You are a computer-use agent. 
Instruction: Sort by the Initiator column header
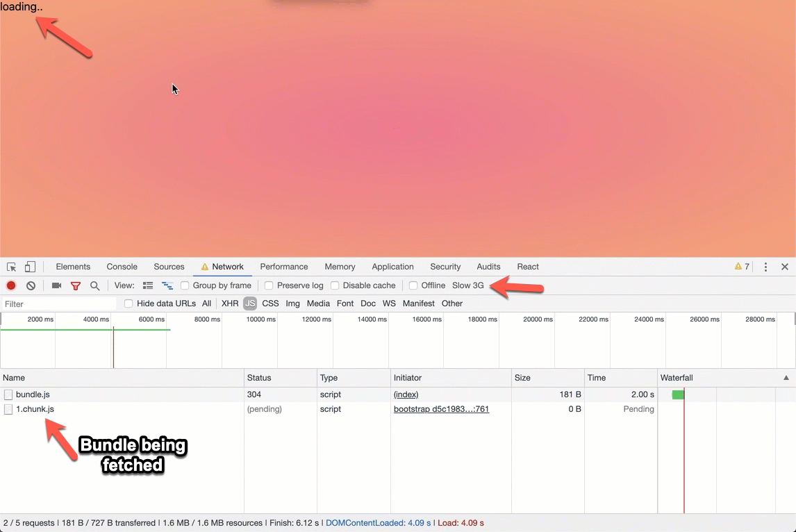pyautogui.click(x=451, y=378)
